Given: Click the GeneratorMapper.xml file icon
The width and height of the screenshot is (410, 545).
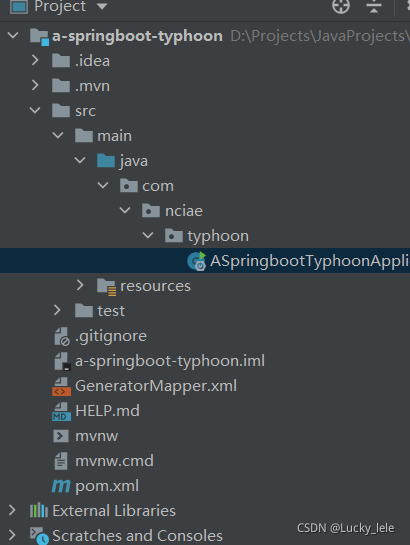Looking at the screenshot, I should pyautogui.click(x=62, y=387).
